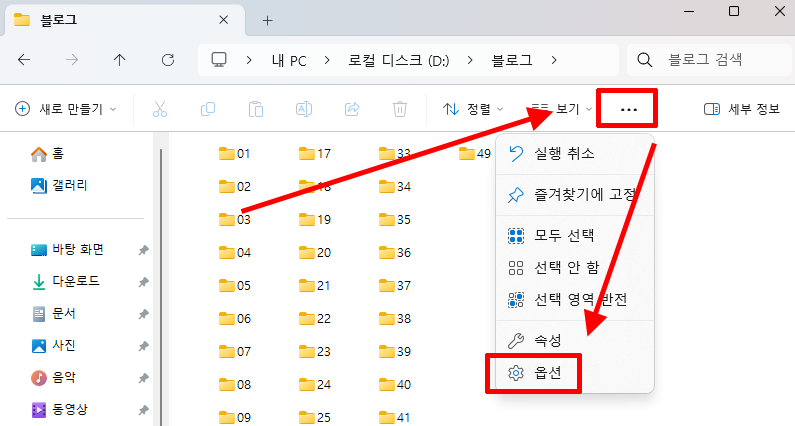795x426 pixels.
Task: Expand chevron after 내 PC in path
Action: (x=327, y=60)
